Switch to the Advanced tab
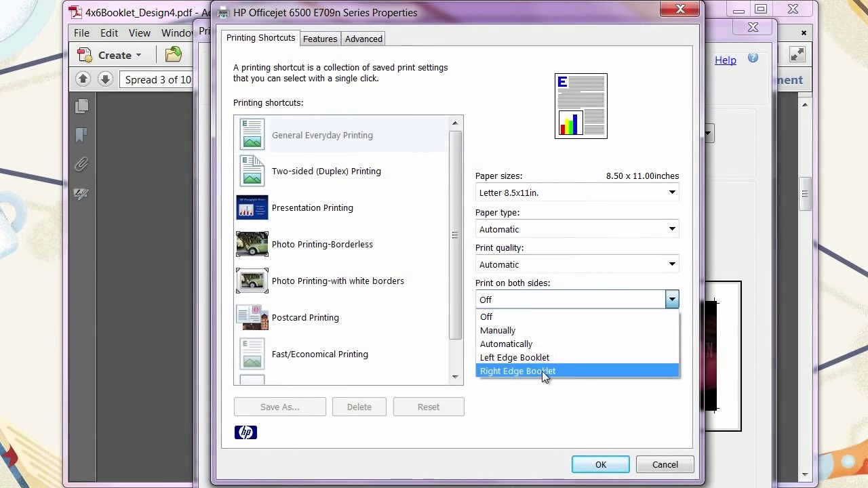 coord(363,39)
